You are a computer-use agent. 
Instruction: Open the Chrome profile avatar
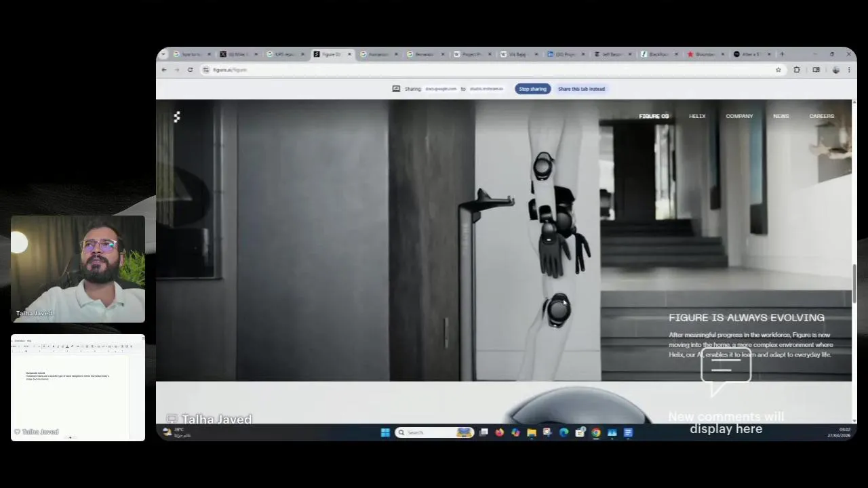(835, 70)
